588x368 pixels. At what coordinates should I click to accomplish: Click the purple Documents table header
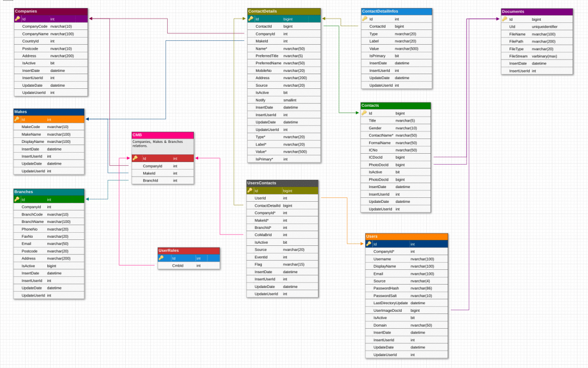pyautogui.click(x=537, y=11)
